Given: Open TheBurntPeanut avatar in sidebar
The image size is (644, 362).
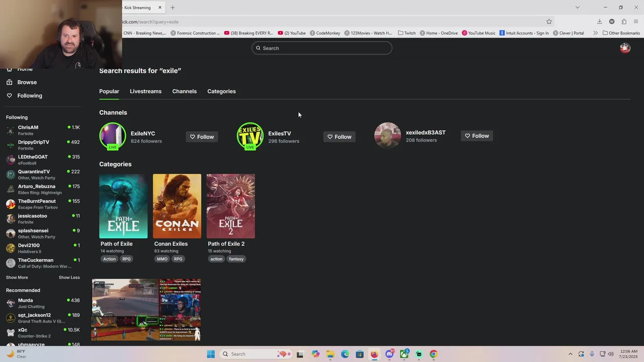Looking at the screenshot, I should pos(11,204).
